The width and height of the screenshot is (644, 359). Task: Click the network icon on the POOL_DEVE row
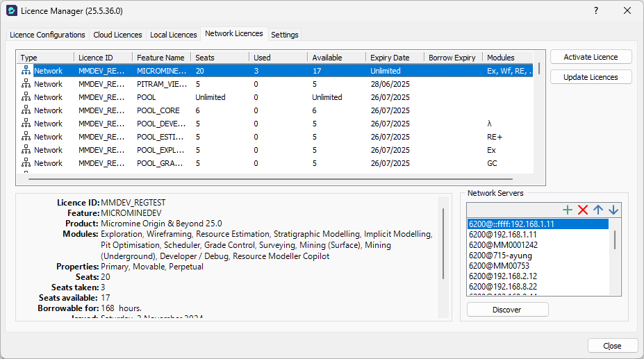(26, 123)
